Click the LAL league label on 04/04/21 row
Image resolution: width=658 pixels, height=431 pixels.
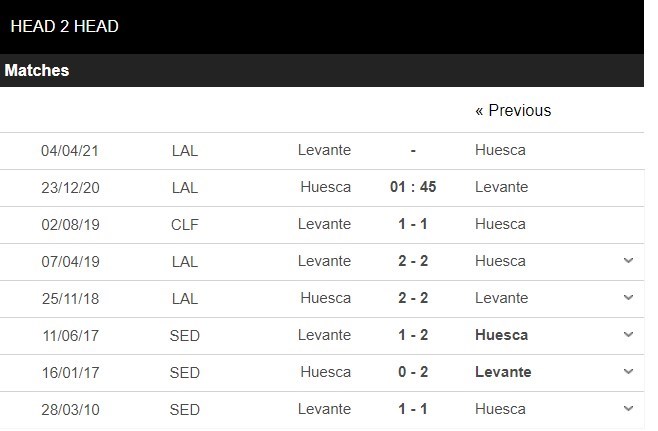tap(185, 150)
